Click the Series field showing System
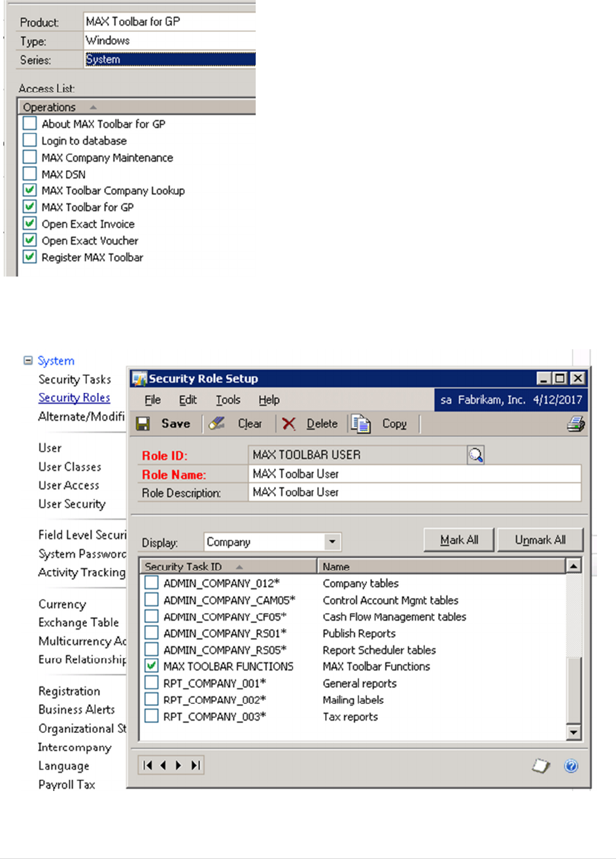616x859 pixels. (169, 59)
